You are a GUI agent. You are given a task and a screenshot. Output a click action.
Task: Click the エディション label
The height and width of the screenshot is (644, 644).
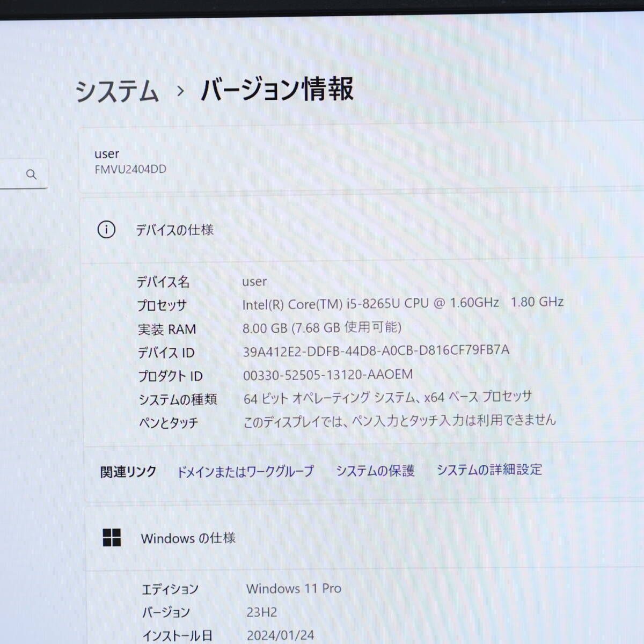coord(170,589)
